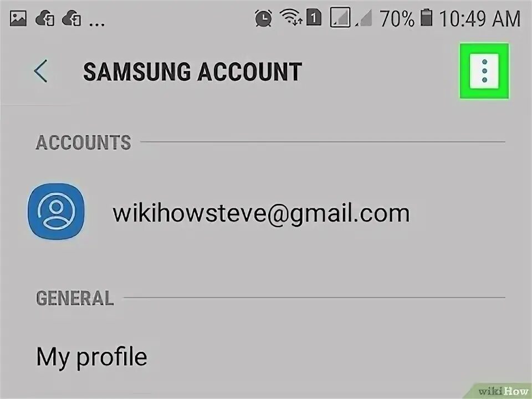This screenshot has height=399, width=532.
Task: Tap the SIM card 1 indicator icon
Action: pyautogui.click(x=314, y=17)
